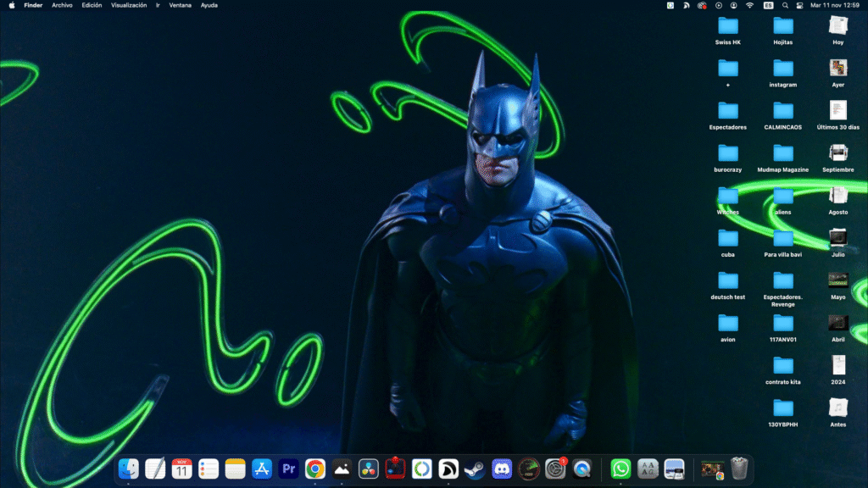This screenshot has width=868, height=488.
Task: Select the Swiss HK folder
Action: (x=728, y=25)
